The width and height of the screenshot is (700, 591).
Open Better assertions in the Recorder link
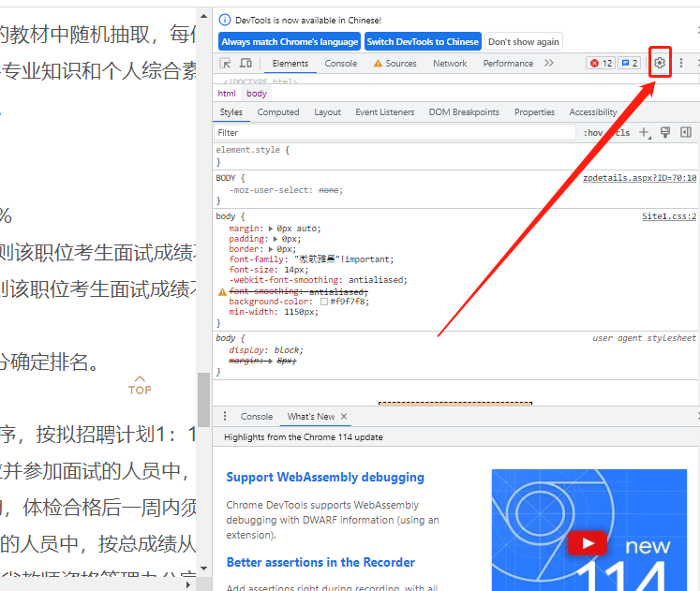click(320, 562)
